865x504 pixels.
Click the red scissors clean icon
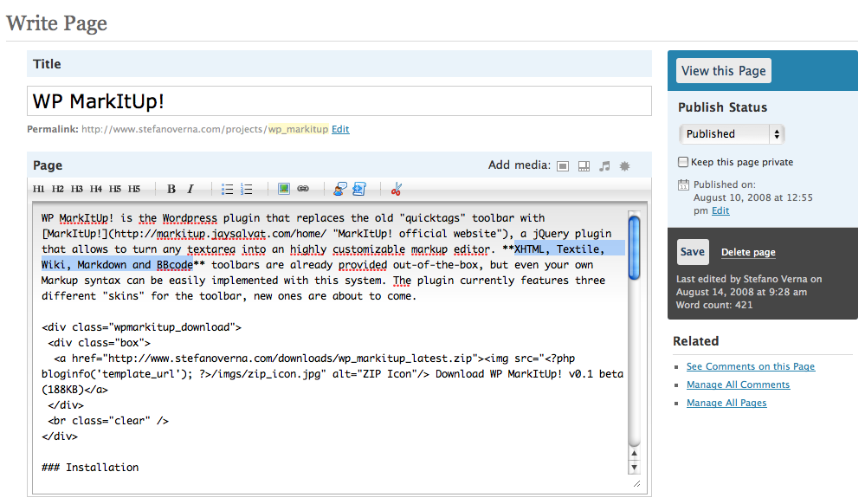tap(396, 190)
